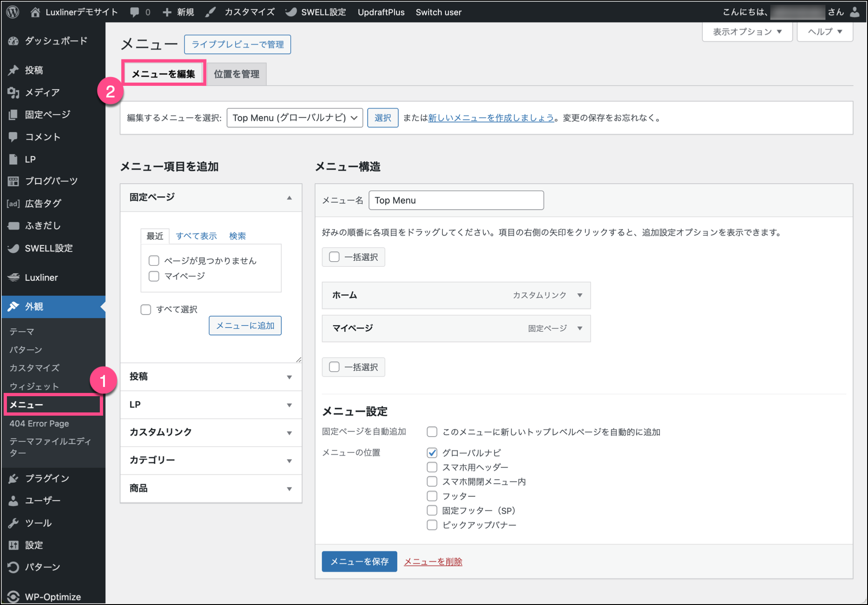Open the 表示オプション screen options panel

(747, 32)
